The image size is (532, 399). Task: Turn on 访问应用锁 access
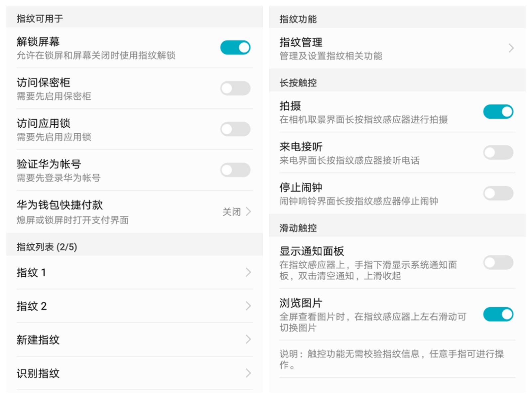click(235, 129)
